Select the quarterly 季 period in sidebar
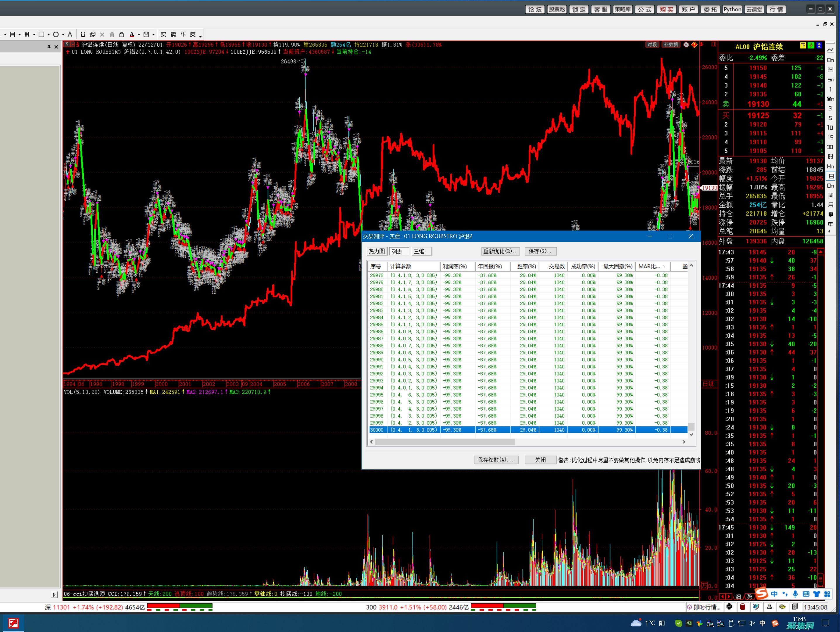 click(x=831, y=214)
